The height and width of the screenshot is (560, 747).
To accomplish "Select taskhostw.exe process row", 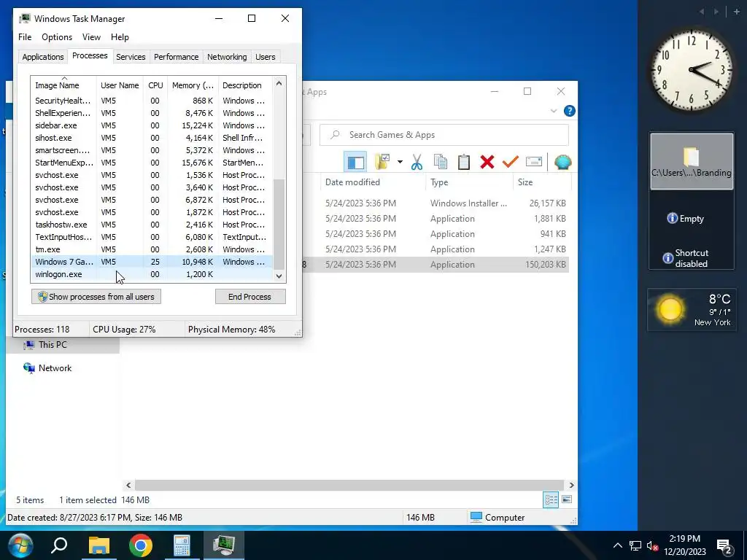I will click(x=152, y=225).
